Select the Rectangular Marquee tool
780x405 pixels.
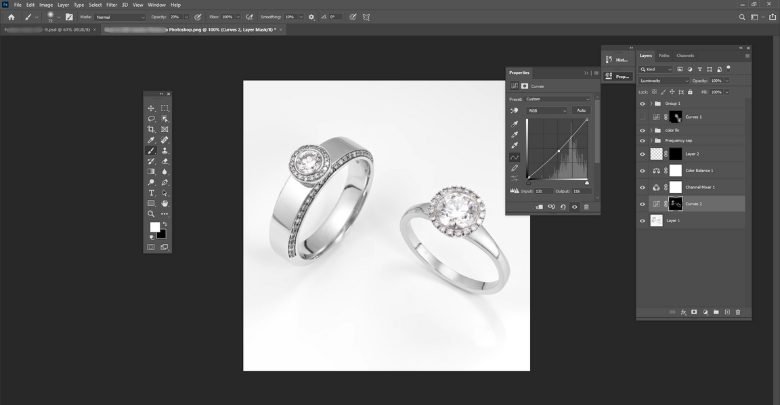(x=165, y=108)
